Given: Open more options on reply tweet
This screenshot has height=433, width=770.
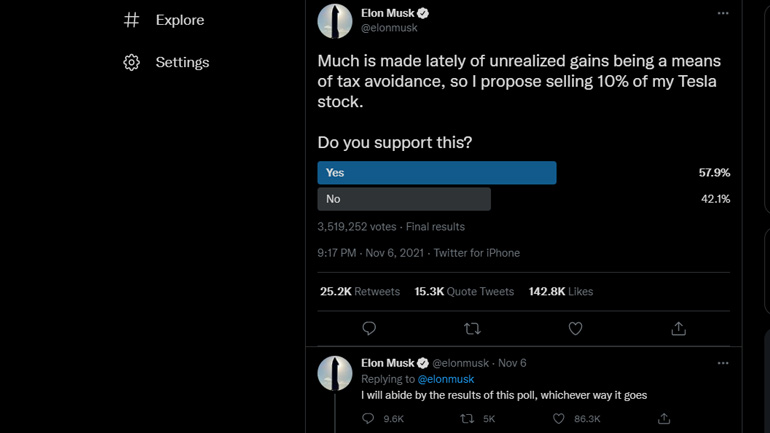Looking at the screenshot, I should 723,363.
